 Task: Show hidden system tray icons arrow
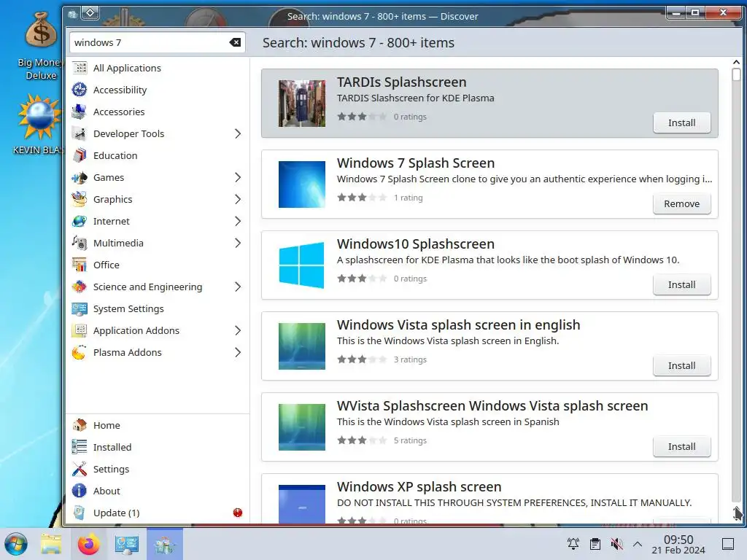tap(638, 544)
